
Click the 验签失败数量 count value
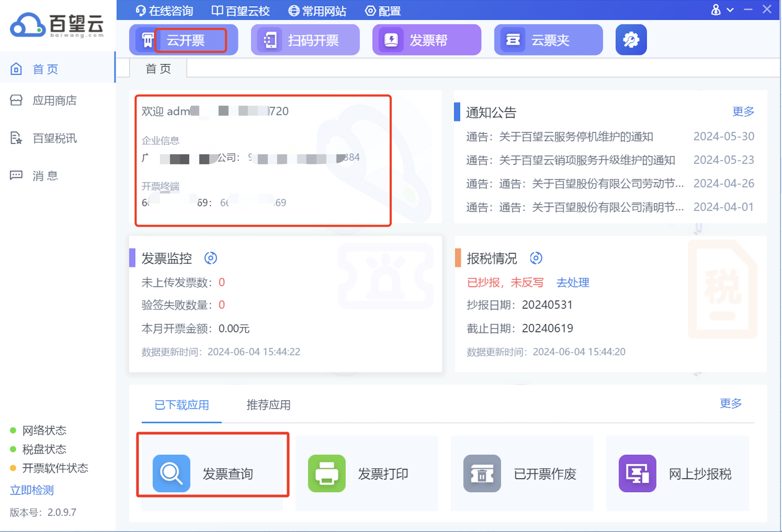[x=222, y=305]
